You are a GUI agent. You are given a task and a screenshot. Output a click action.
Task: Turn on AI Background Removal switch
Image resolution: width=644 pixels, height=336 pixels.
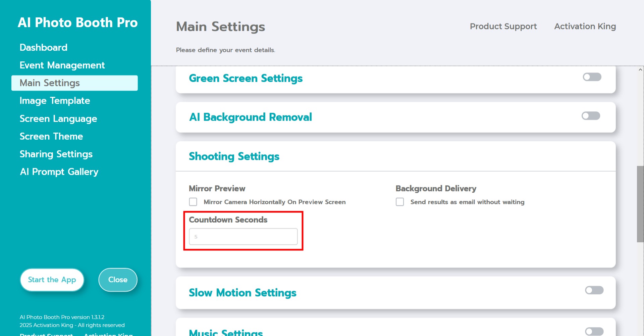click(x=591, y=116)
